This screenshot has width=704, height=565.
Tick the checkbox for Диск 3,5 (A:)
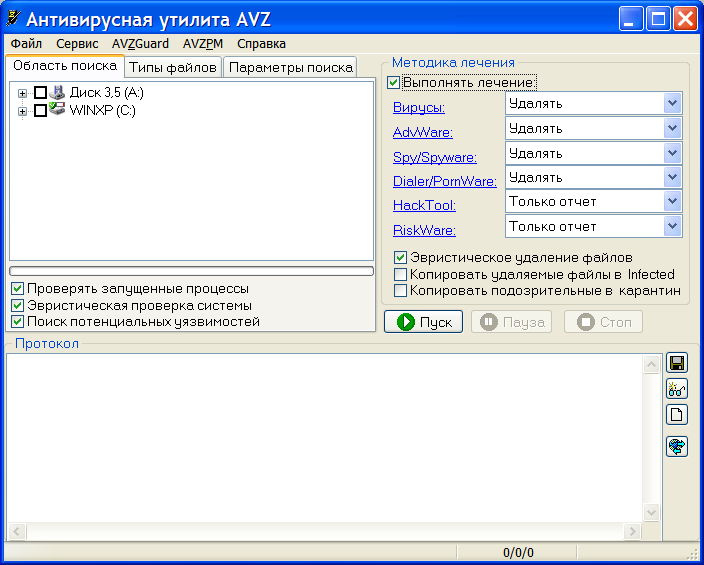coord(40,93)
